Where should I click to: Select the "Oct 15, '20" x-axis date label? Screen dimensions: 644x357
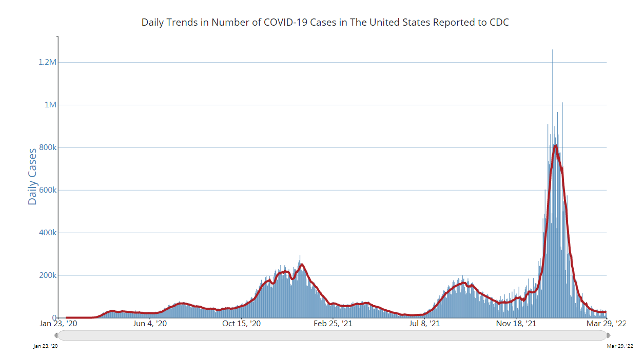point(242,324)
